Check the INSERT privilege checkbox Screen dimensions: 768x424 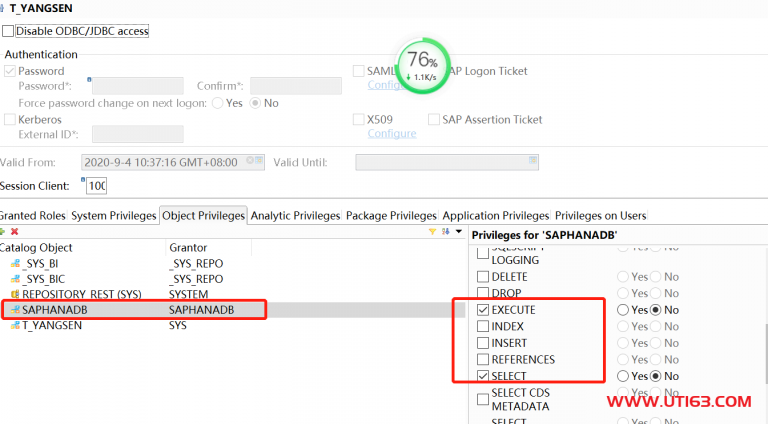click(484, 343)
